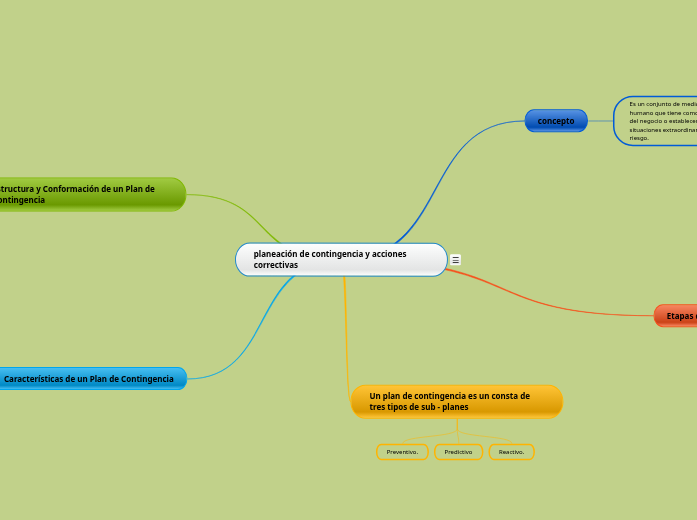Click the line joining 'concepto' to its description
This screenshot has width=697, height=520.
600,121
